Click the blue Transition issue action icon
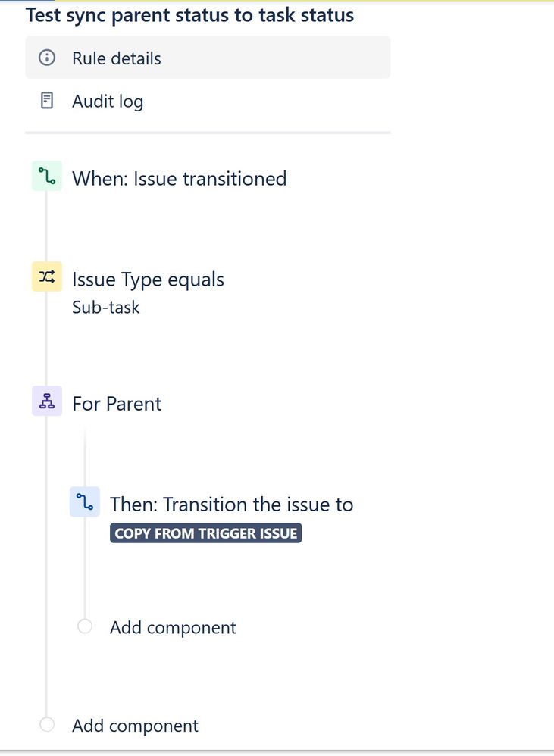 point(85,501)
